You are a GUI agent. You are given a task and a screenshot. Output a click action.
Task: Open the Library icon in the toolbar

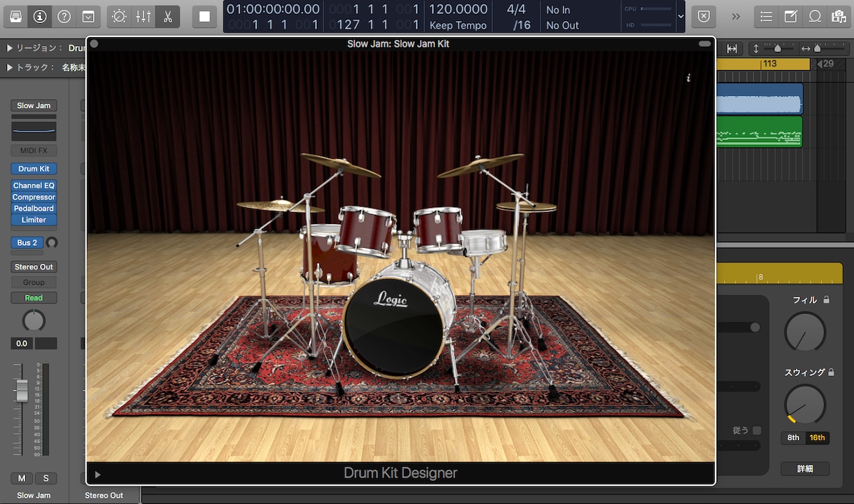point(16,16)
